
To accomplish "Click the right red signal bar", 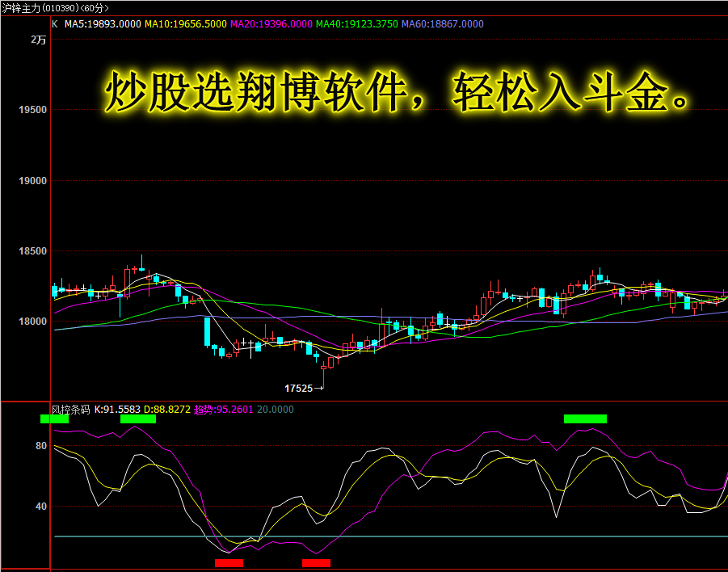I will (316, 563).
